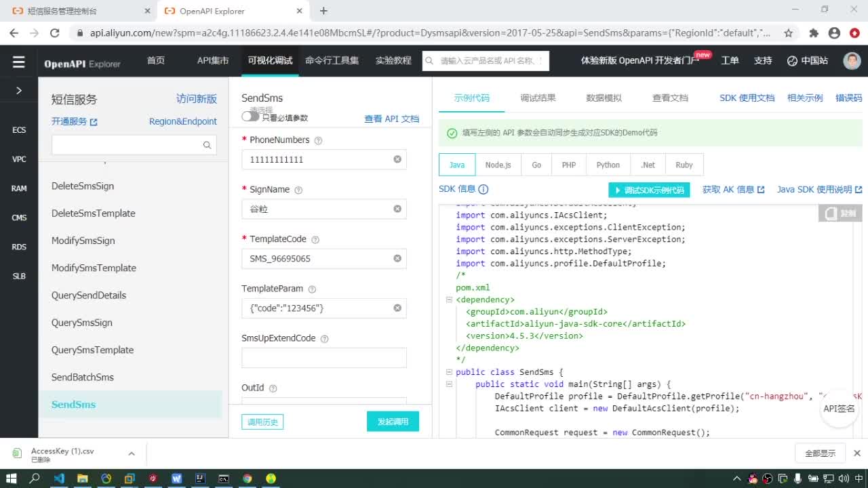Select QuerySendDetails in the API list
The height and width of the screenshot is (488, 868).
[89, 295]
